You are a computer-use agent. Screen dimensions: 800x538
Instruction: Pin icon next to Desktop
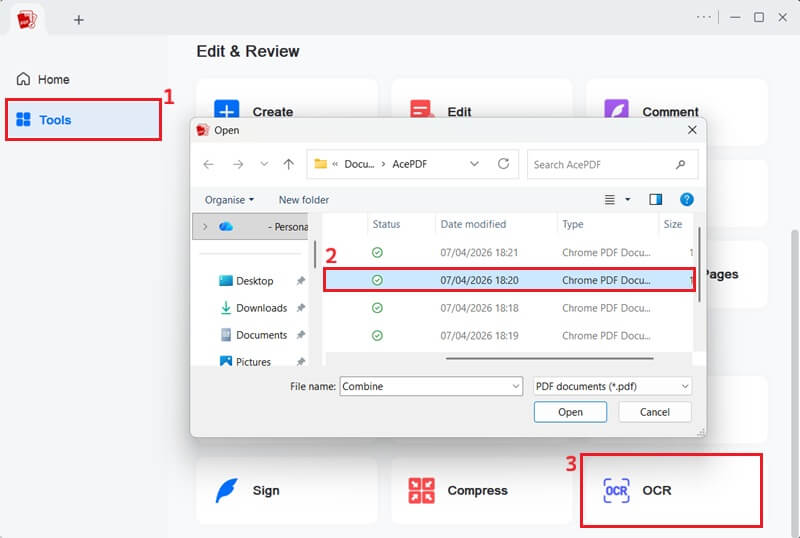(301, 281)
